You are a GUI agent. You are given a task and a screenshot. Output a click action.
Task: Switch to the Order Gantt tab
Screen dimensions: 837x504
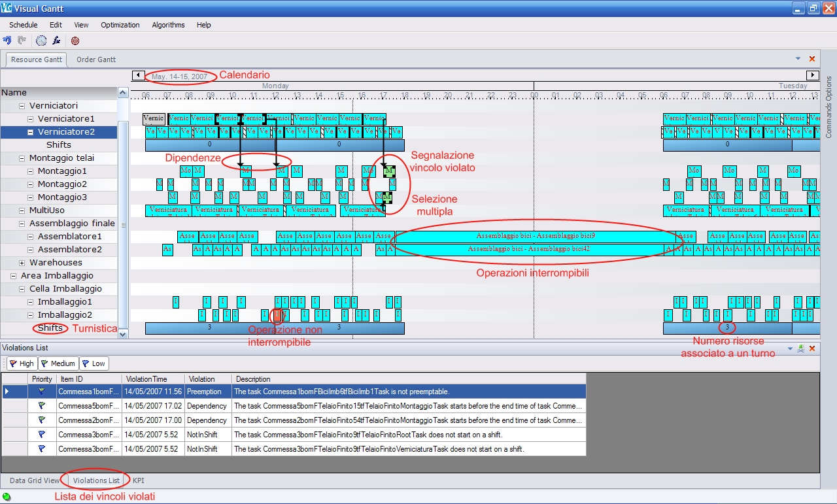tap(96, 59)
